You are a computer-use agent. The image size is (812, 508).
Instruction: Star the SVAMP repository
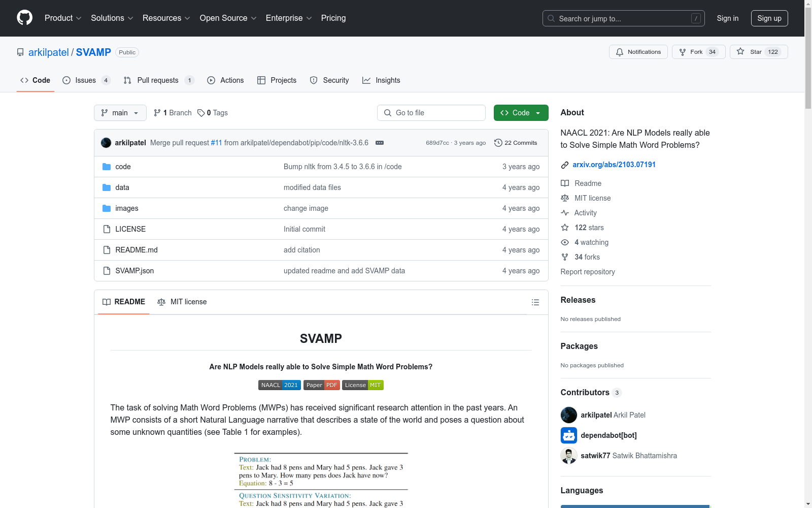pyautogui.click(x=759, y=52)
